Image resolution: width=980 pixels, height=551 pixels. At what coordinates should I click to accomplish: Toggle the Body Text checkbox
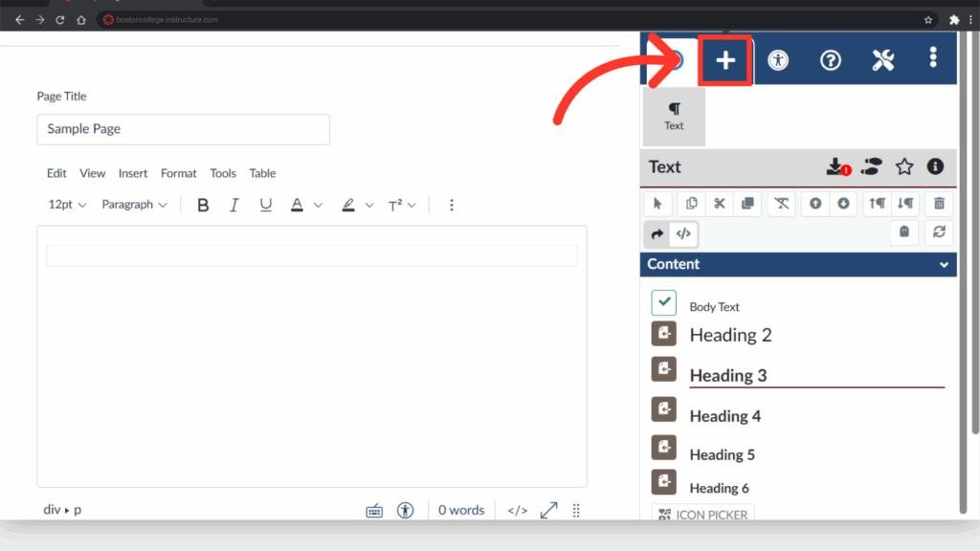pyautogui.click(x=664, y=302)
